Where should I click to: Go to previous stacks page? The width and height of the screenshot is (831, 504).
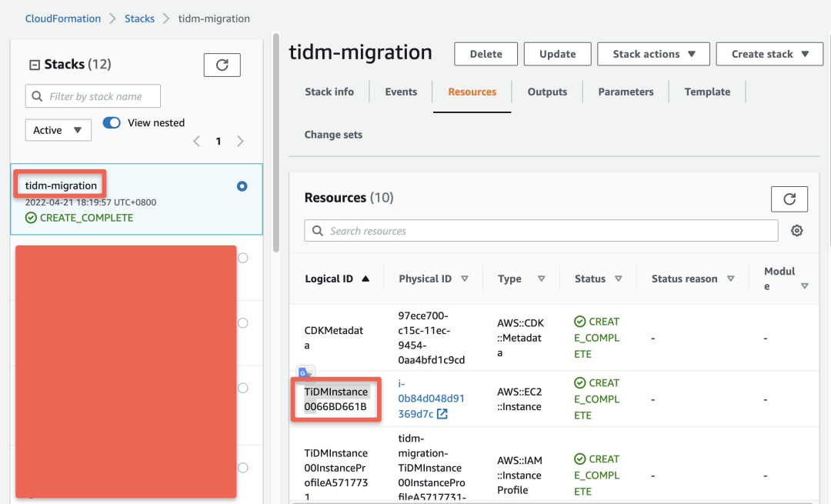[x=197, y=141]
